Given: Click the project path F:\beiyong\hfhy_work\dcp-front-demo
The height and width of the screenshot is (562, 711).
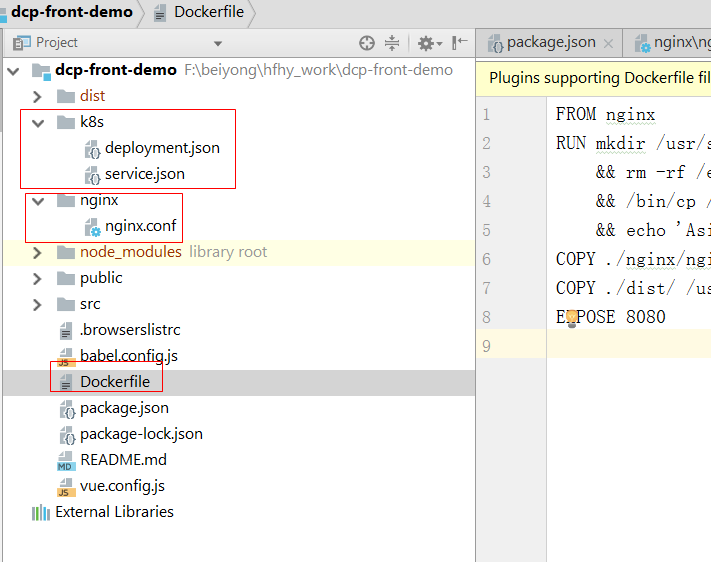Looking at the screenshot, I should [x=318, y=70].
